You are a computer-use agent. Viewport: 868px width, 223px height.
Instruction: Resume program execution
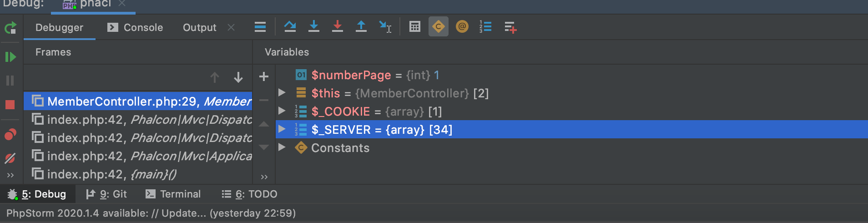pyautogui.click(x=10, y=57)
